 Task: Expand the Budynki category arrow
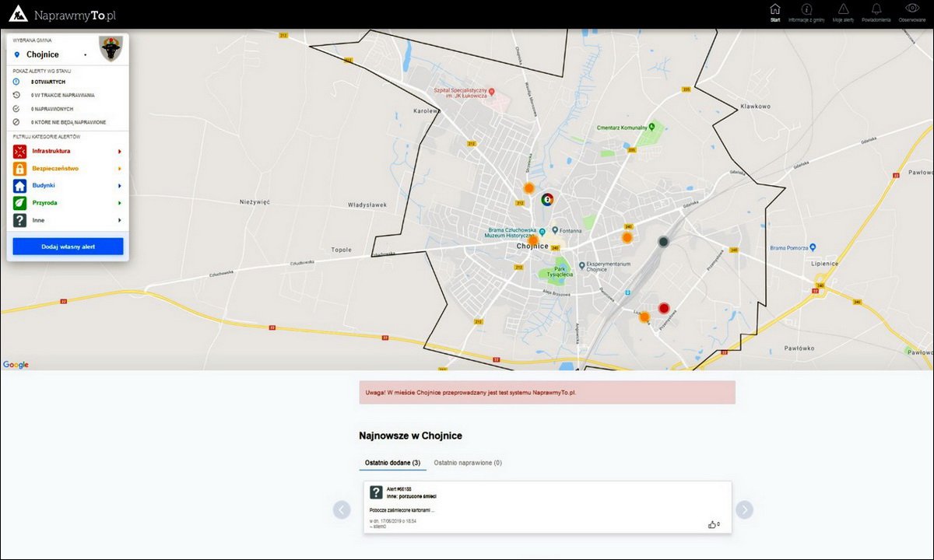point(119,186)
